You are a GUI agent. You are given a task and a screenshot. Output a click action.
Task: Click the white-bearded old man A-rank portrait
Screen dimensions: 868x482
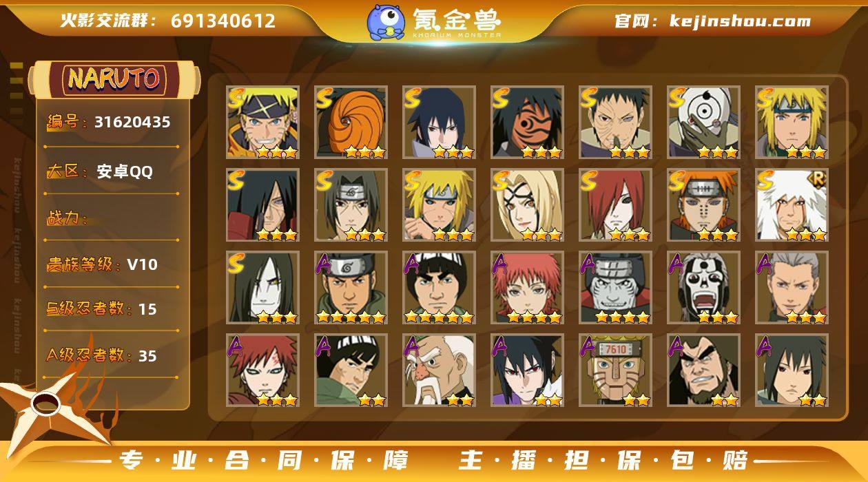439,370
